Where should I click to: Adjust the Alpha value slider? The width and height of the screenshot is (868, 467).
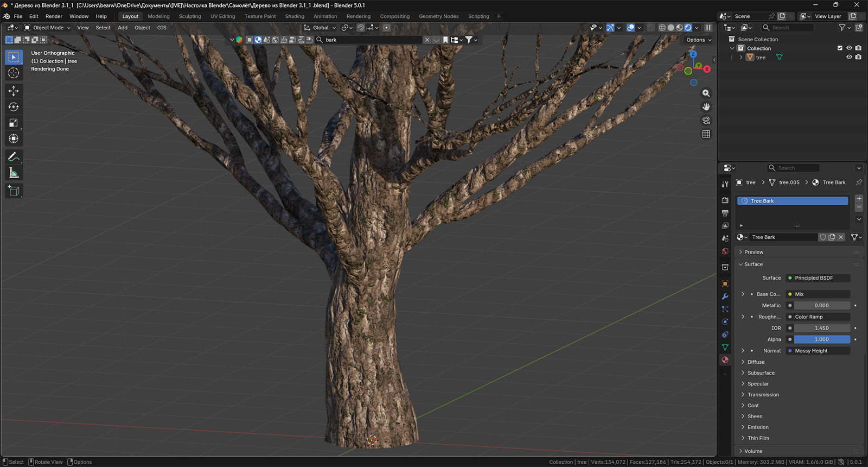click(821, 339)
